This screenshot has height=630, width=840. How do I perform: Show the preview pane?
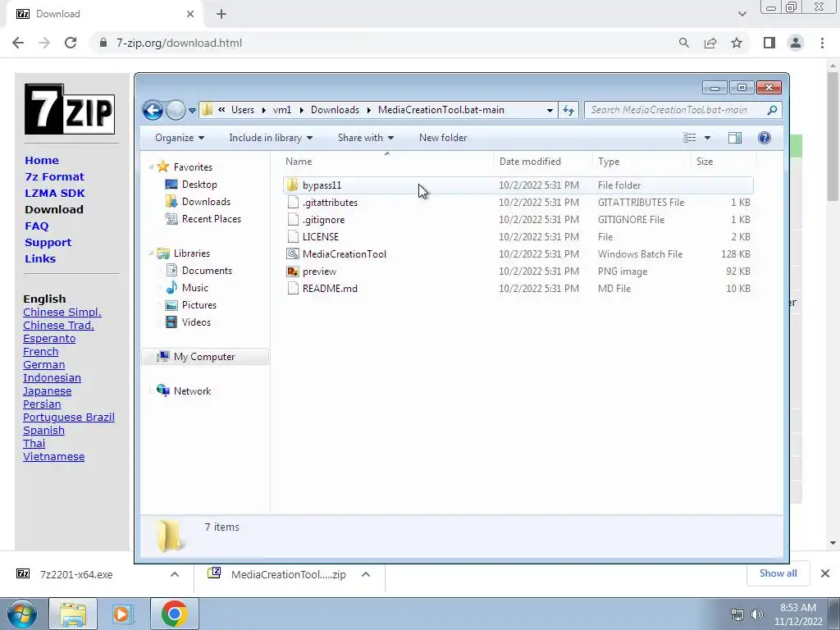735,138
